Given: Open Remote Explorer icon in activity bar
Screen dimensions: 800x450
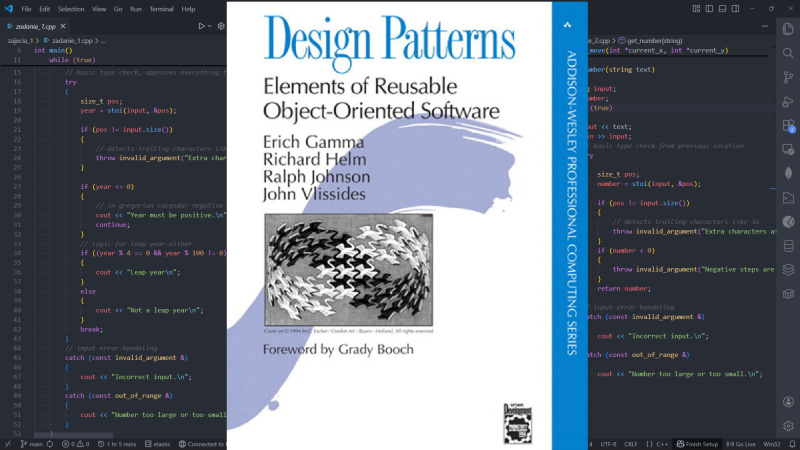Looking at the screenshot, I should click(788, 149).
